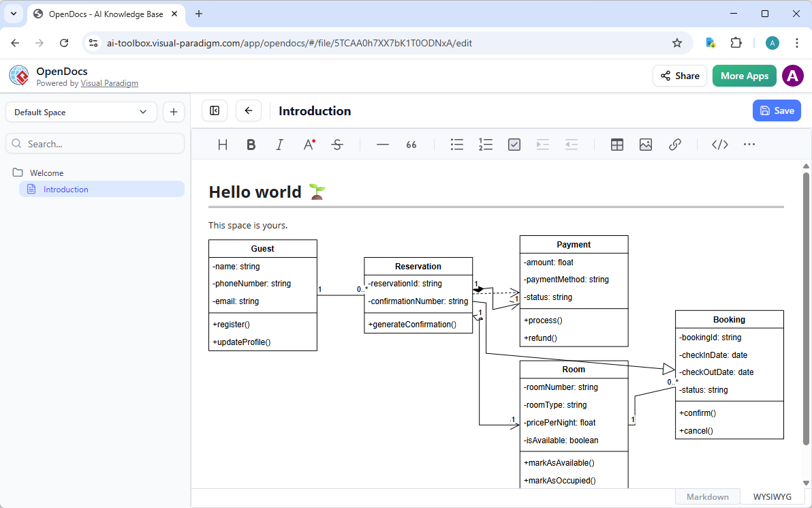Screen dimensions: 812x508
Task: Toggle bold formatting in the editor toolbar
Action: point(251,144)
